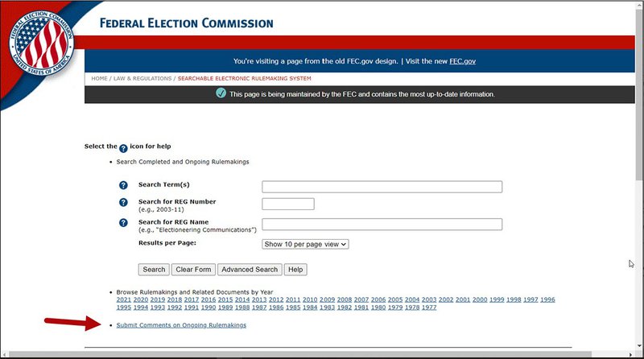This screenshot has height=359, width=644.
Task: Click the Search for REG Name field
Action: click(382, 225)
